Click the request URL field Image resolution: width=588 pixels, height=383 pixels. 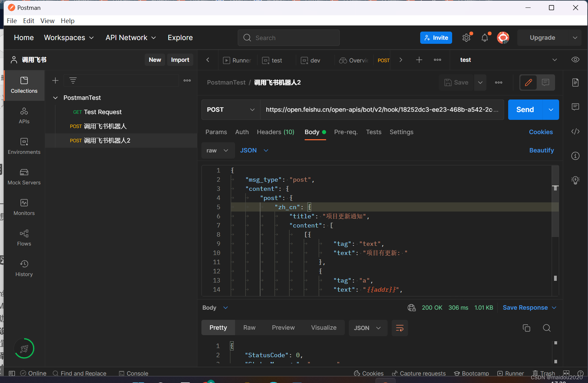(x=382, y=110)
